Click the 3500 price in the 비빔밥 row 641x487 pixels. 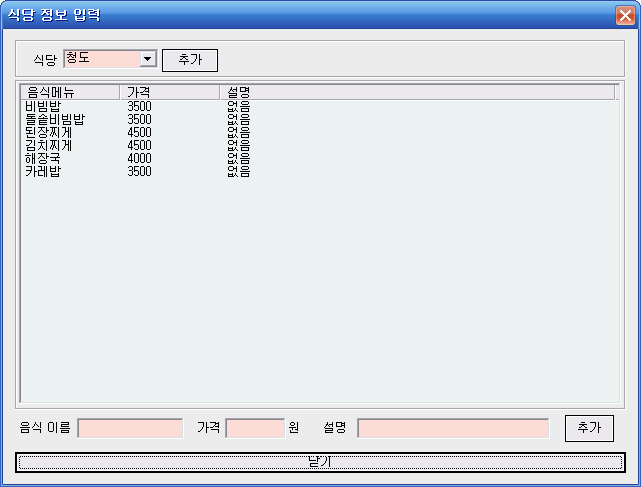(139, 107)
